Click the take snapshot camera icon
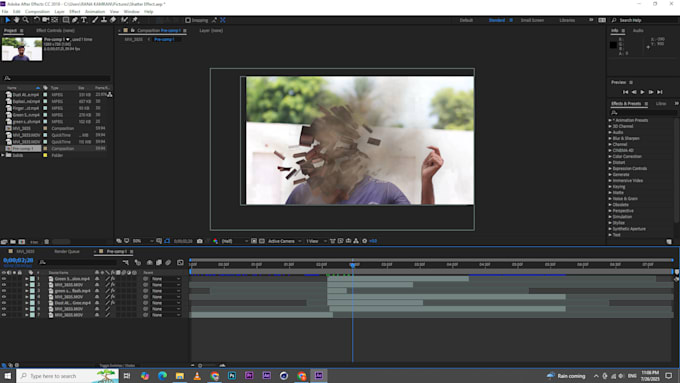Viewport: 680px width, 383px height. (x=199, y=241)
